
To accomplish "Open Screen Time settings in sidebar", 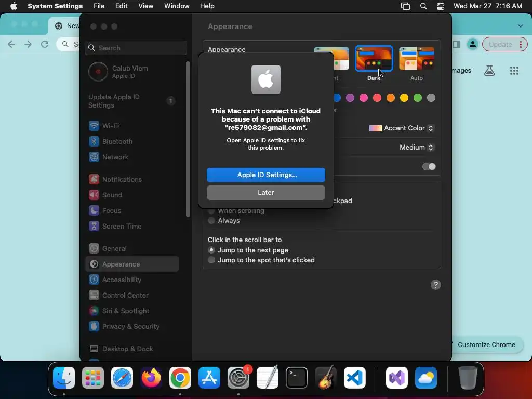I will [x=132, y=227].
